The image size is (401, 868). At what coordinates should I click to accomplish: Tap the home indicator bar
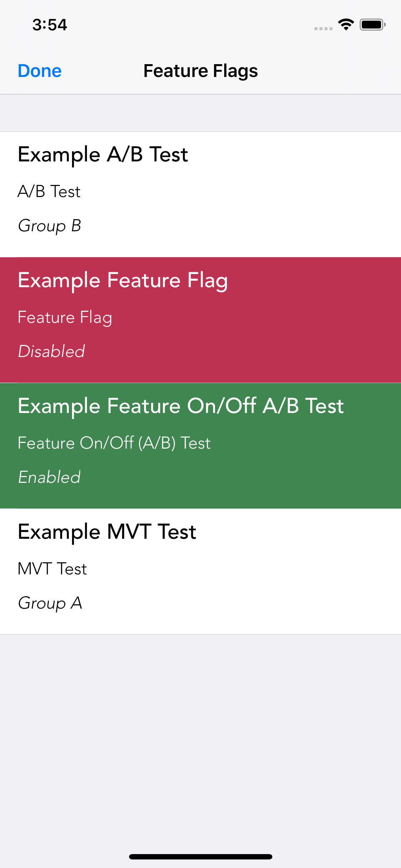pos(201,857)
